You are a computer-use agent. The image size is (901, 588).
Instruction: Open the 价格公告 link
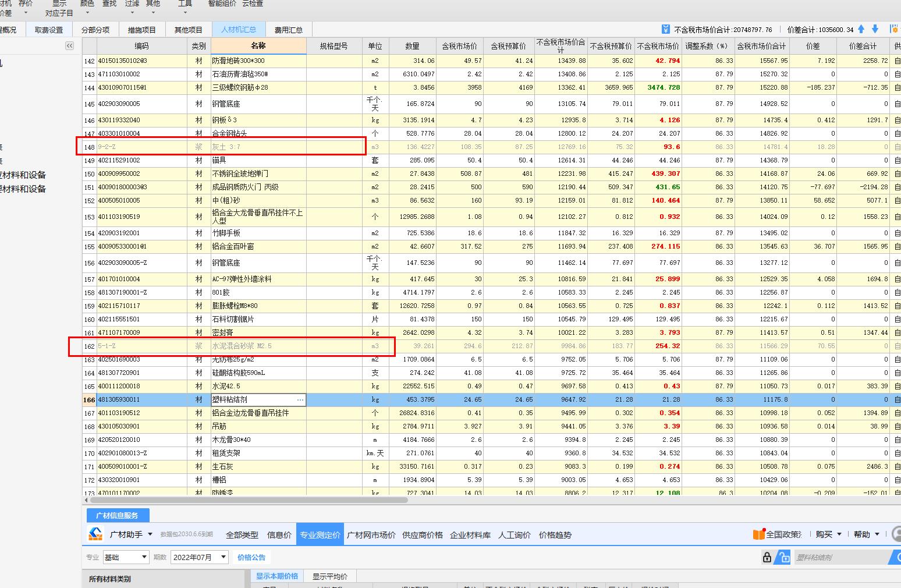pyautogui.click(x=251, y=557)
